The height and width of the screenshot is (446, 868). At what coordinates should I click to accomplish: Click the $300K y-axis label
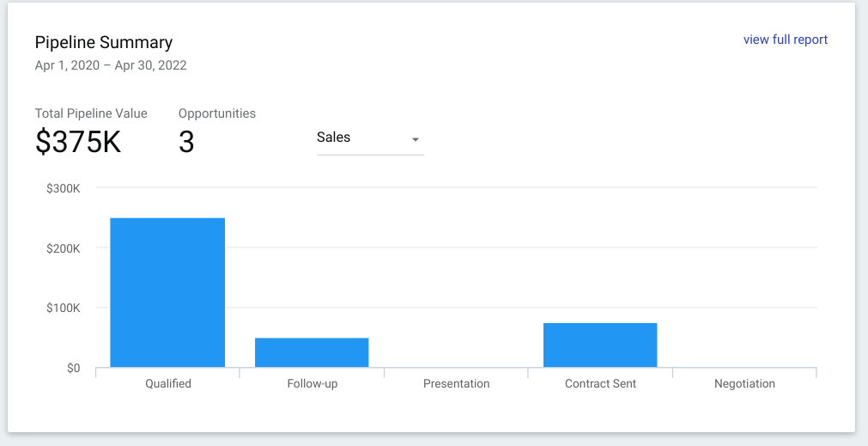pos(64,188)
